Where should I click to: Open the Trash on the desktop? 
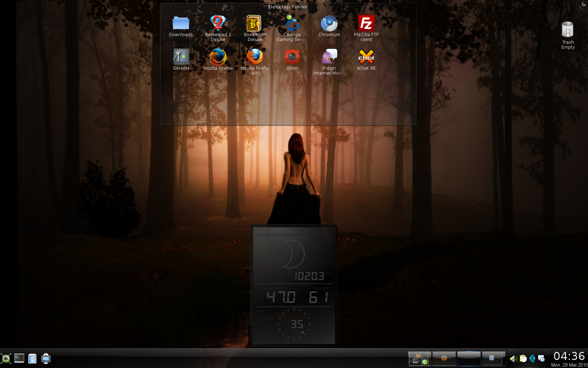point(567,30)
